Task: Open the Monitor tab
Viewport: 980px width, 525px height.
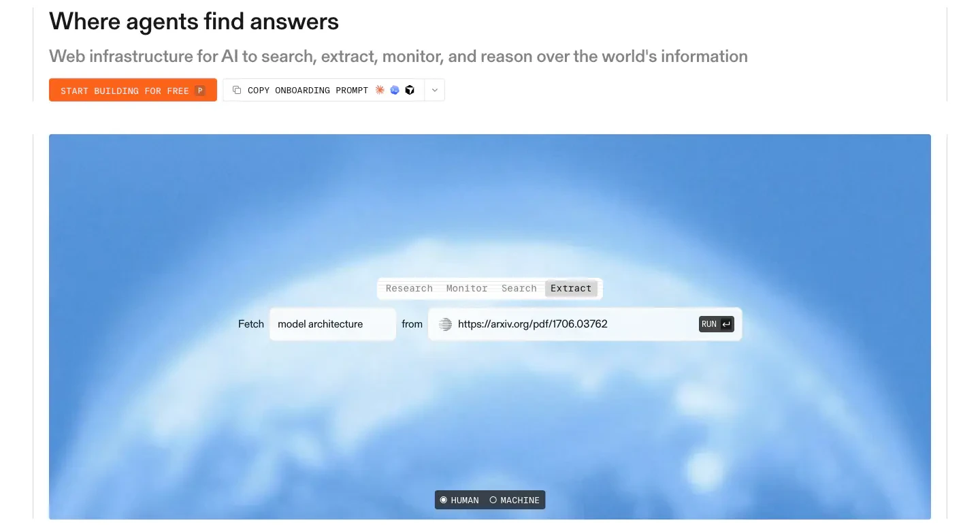Action: 467,289
